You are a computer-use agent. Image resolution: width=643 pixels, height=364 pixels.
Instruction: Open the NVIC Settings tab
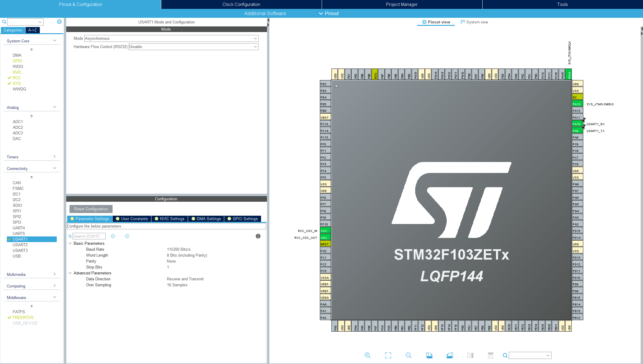(170, 219)
